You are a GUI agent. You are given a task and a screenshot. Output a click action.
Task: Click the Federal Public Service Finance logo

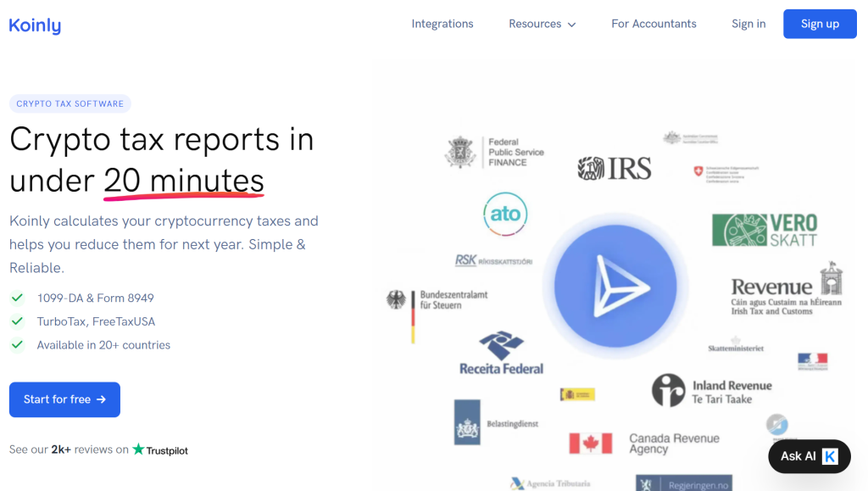coord(495,153)
